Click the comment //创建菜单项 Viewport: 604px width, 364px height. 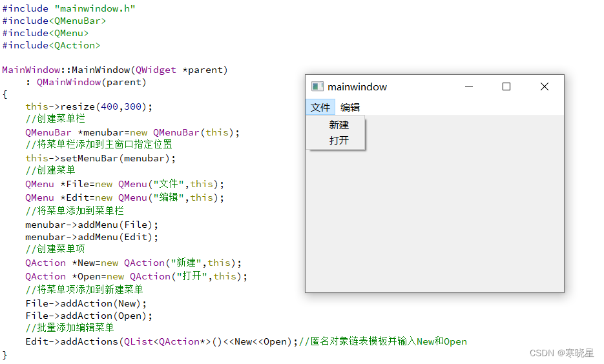coord(55,249)
